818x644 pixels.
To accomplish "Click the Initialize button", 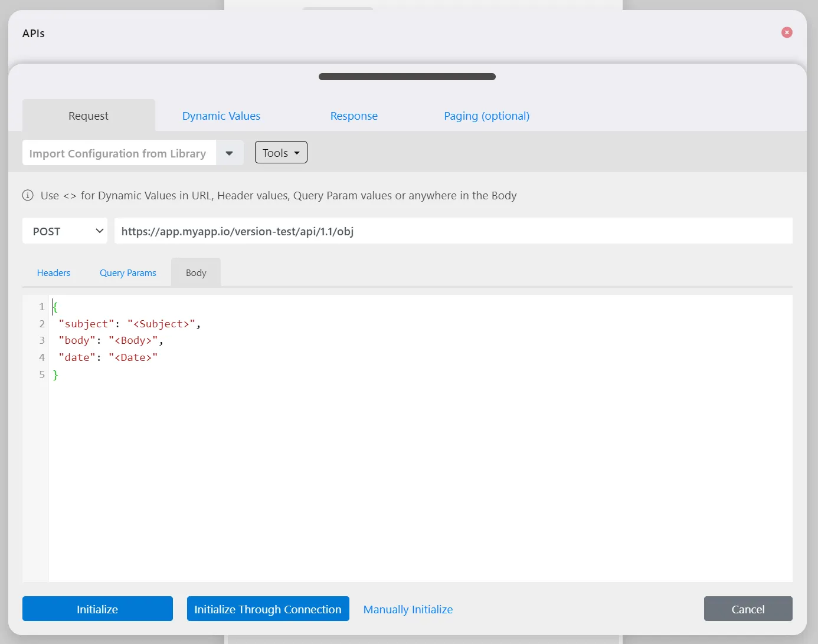I will coord(97,609).
